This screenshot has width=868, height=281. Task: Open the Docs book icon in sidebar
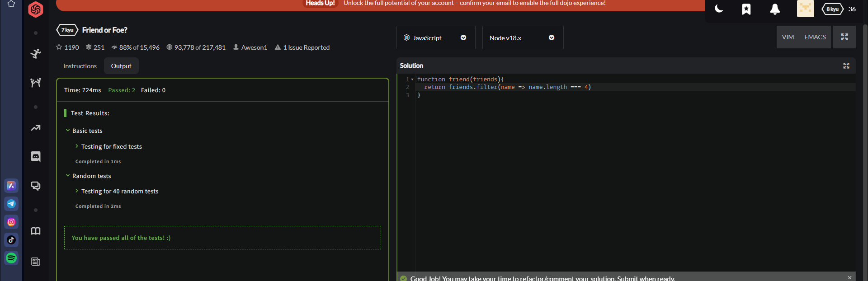36,231
